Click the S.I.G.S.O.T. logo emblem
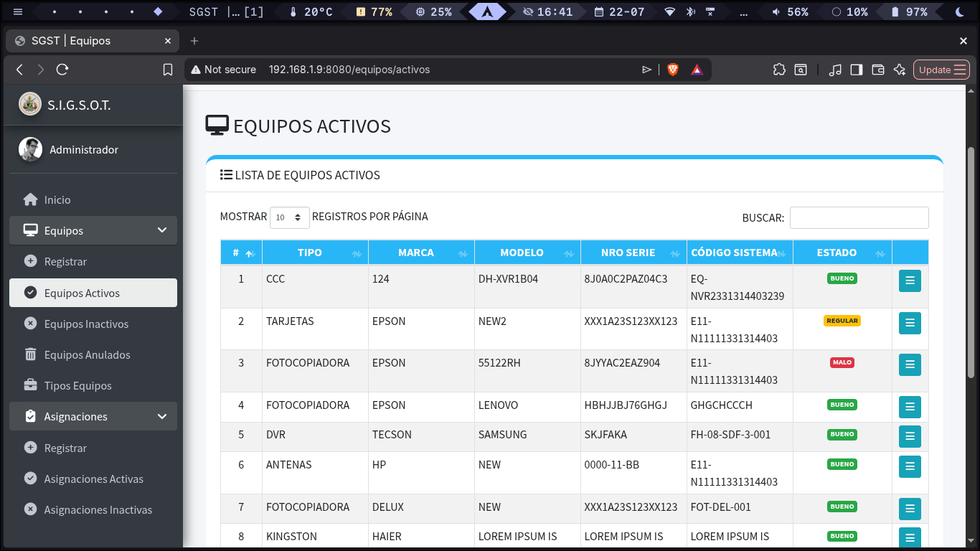Screen dimensions: 980x551 pyautogui.click(x=30, y=104)
